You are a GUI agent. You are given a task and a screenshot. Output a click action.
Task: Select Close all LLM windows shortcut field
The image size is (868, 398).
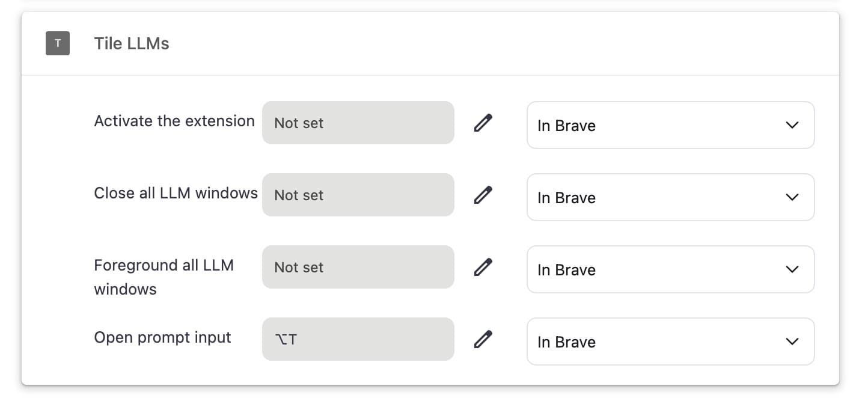(x=358, y=195)
